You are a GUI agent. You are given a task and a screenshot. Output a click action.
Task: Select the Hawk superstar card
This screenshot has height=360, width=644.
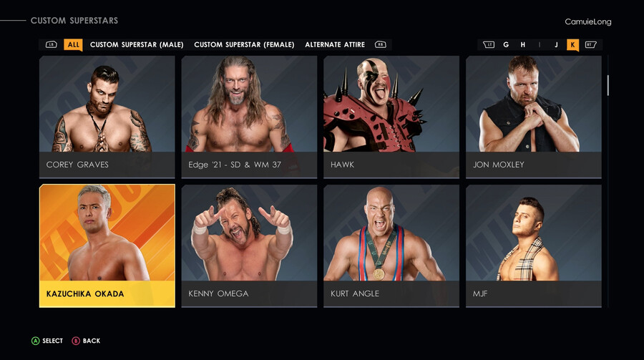click(x=391, y=117)
